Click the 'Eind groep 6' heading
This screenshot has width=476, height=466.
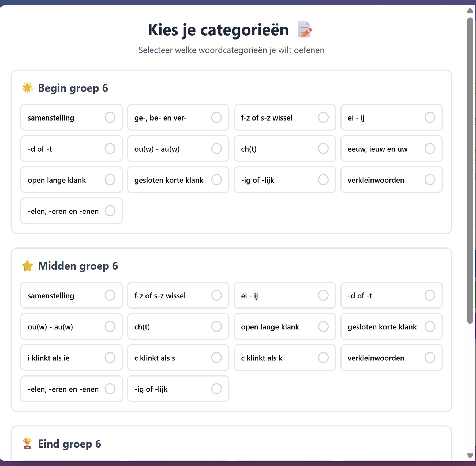click(69, 444)
